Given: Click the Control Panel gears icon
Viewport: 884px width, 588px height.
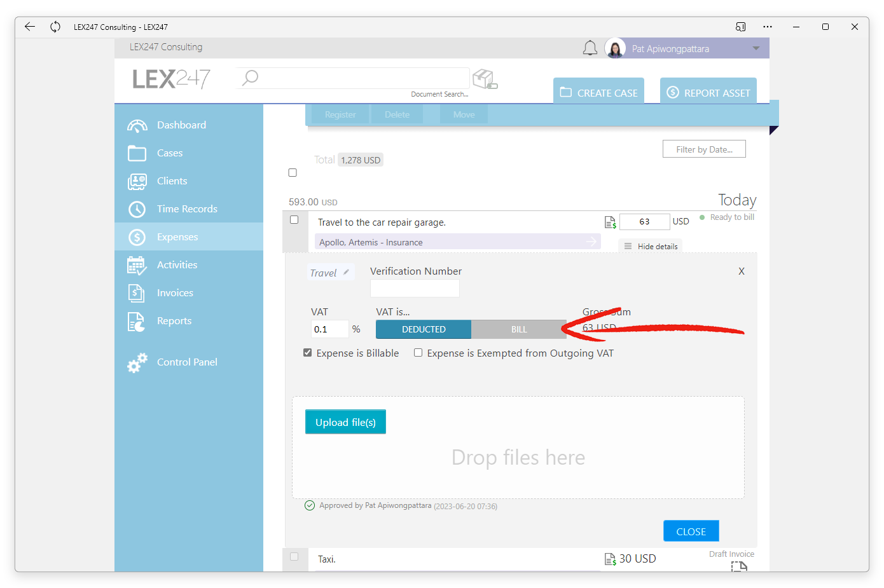Looking at the screenshot, I should pos(137,362).
